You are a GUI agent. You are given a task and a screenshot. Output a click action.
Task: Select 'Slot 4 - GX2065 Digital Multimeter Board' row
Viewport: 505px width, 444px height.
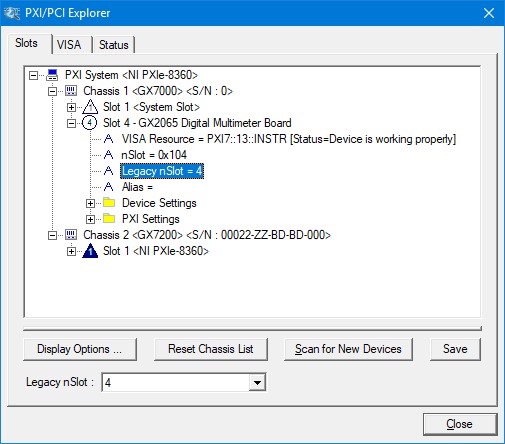click(197, 123)
